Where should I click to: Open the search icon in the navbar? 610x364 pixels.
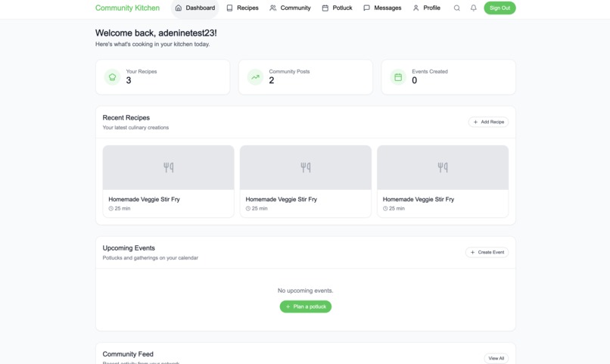tap(456, 8)
